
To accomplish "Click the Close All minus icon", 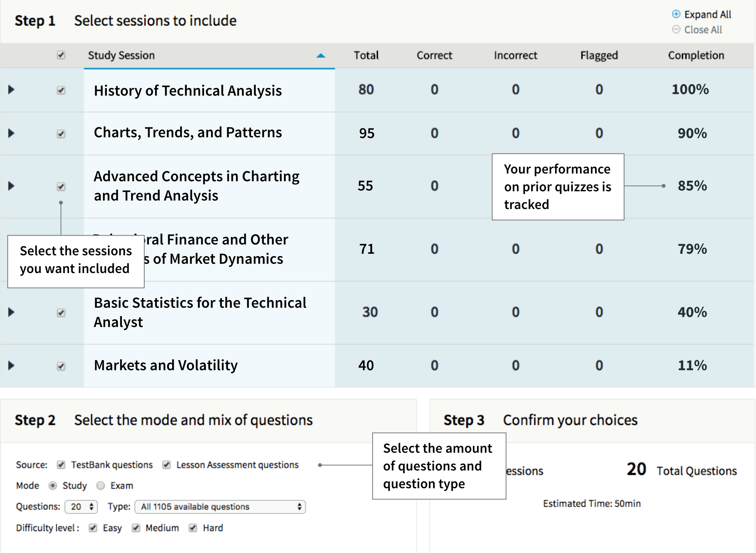I will (x=676, y=29).
